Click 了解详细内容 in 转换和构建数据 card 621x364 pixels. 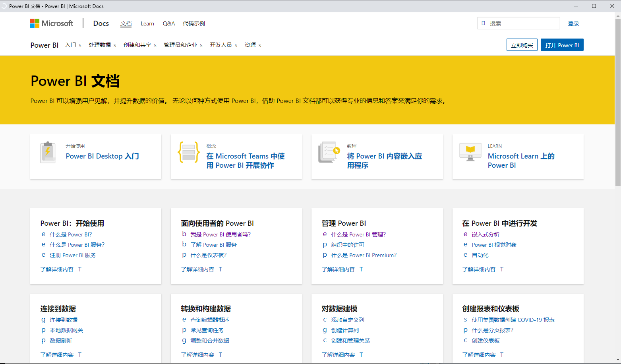coord(197,355)
